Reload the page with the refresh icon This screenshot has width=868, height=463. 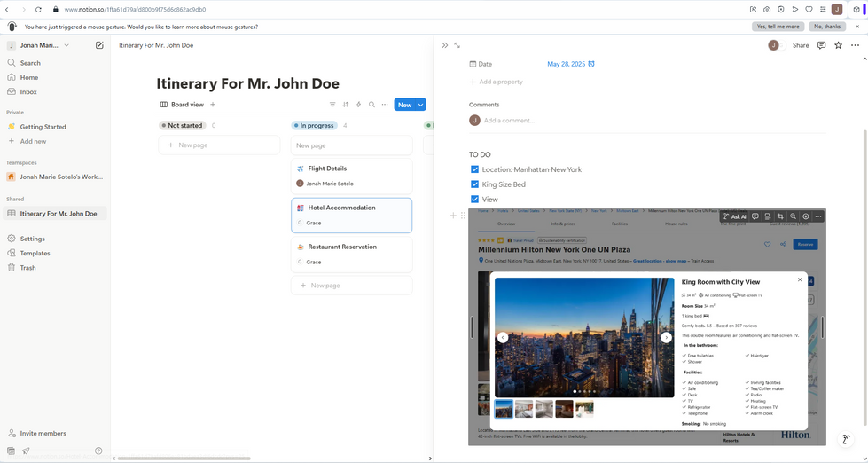(x=38, y=10)
